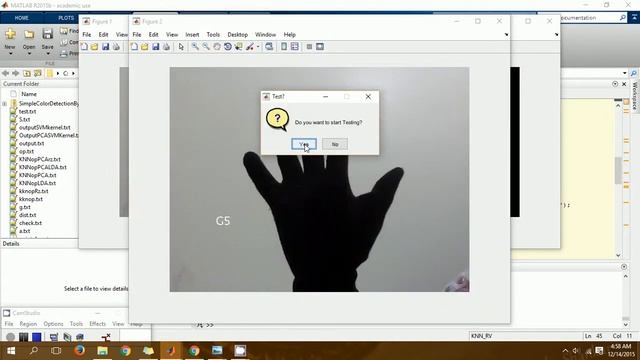This screenshot has height=360, width=640.
Task: Click Save Figure icon in Figure 2 toolbar
Action: click(x=156, y=47)
